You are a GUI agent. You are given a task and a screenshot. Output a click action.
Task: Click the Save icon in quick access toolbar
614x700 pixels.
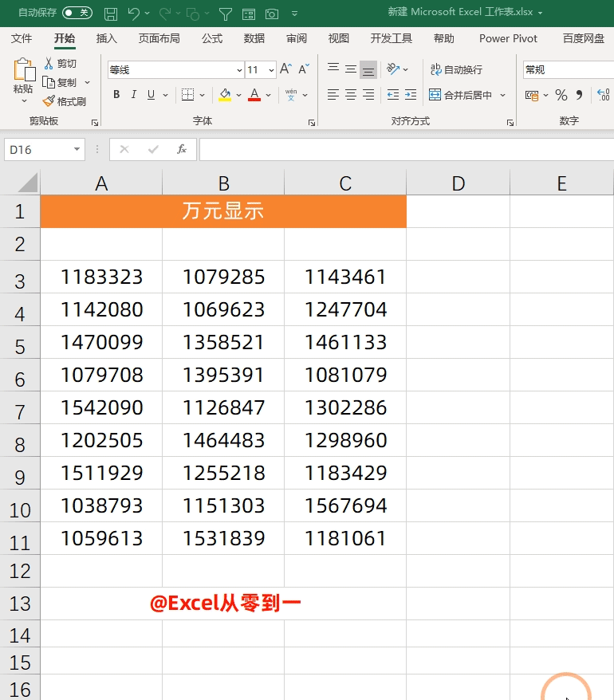(x=111, y=14)
